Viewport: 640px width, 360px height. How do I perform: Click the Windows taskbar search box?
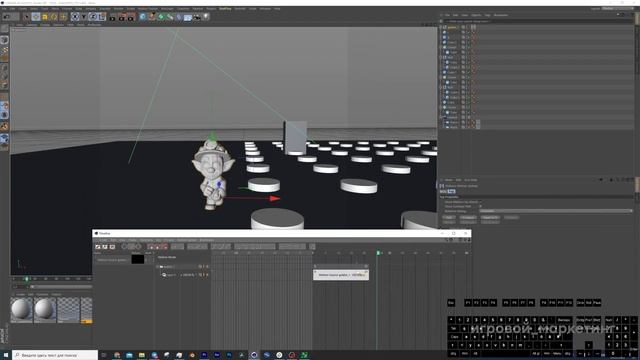tap(55, 355)
